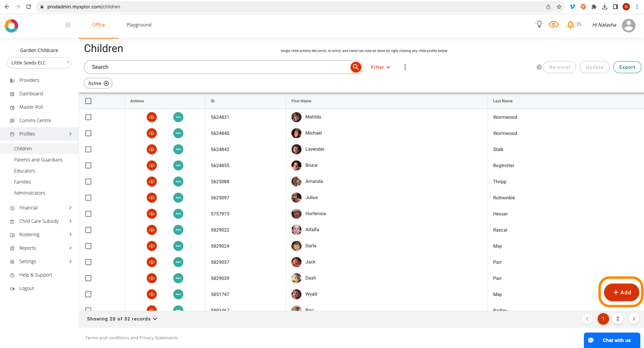Expand the Rostering sidebar section
644x348 pixels.
tap(39, 235)
